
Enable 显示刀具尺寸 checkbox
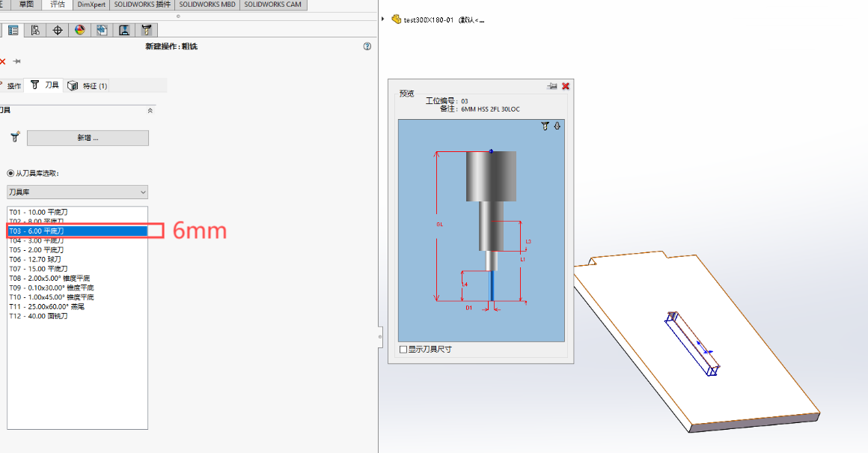[x=403, y=350]
